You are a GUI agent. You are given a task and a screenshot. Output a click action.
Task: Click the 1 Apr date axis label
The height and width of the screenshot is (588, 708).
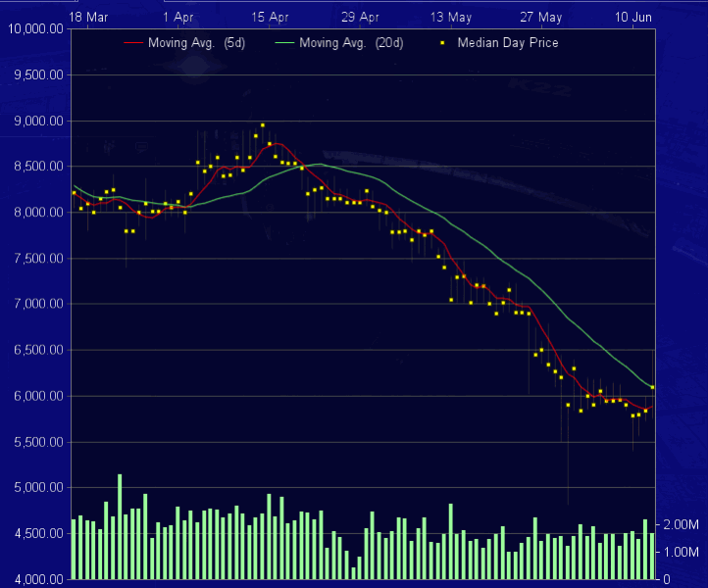click(x=177, y=17)
